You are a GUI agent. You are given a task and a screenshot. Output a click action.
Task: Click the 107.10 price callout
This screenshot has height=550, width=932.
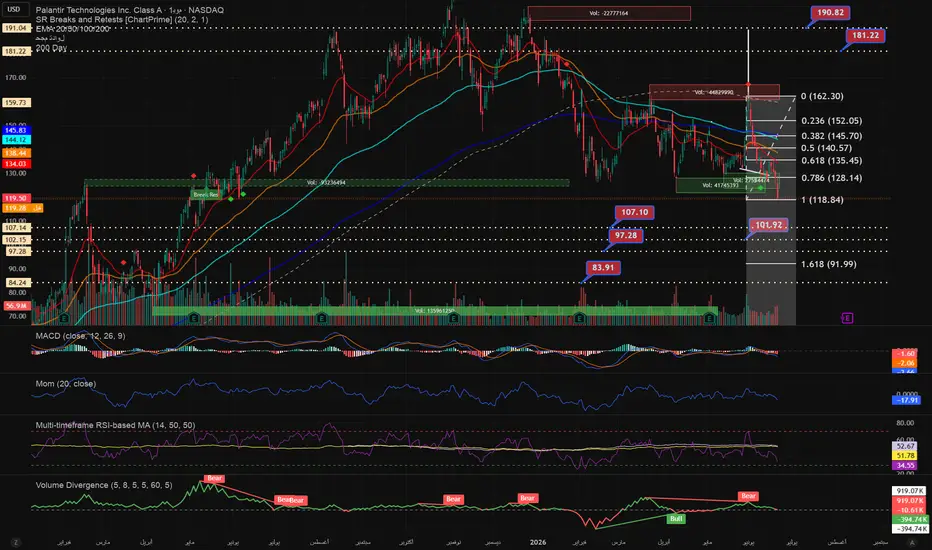click(635, 212)
